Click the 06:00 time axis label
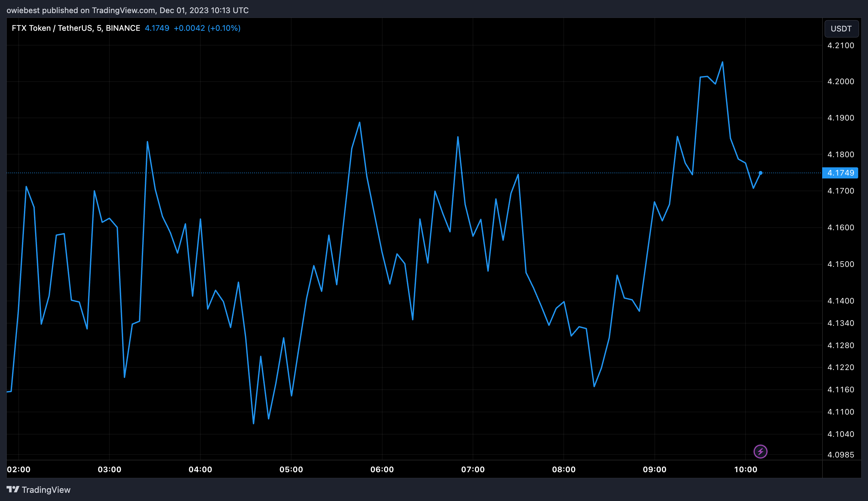868x501 pixels. point(382,469)
